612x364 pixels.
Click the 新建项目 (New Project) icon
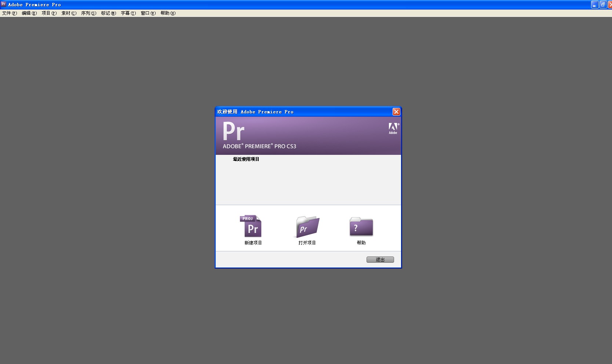251,226
